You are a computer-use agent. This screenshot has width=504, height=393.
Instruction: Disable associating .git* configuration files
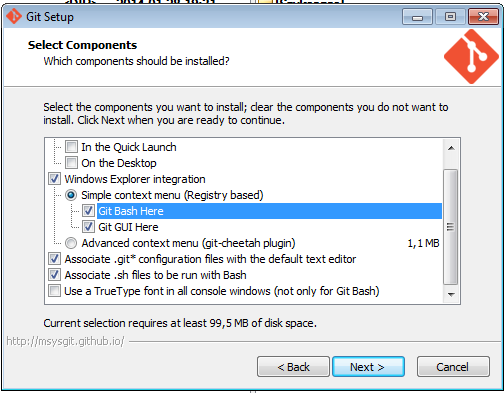point(54,259)
